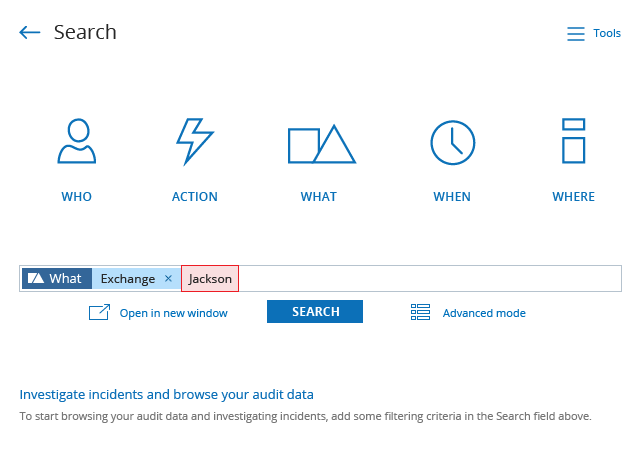Select the Exchange filter value chip
Image resolution: width=640 pixels, height=450 pixels.
coord(128,279)
